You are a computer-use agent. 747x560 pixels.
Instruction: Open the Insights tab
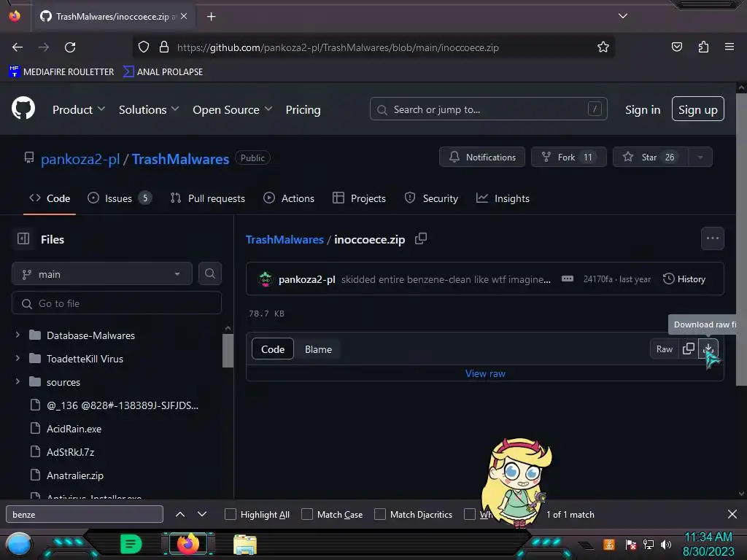point(503,198)
